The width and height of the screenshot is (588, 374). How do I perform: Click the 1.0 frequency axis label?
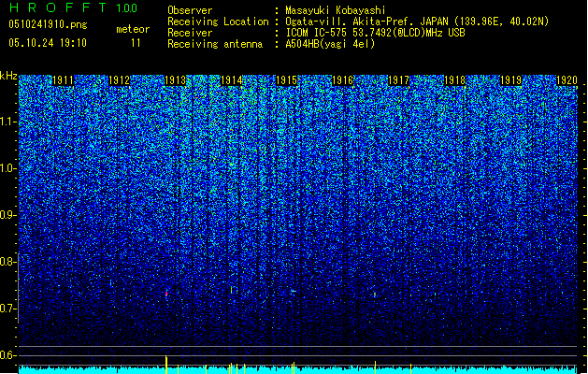8,168
